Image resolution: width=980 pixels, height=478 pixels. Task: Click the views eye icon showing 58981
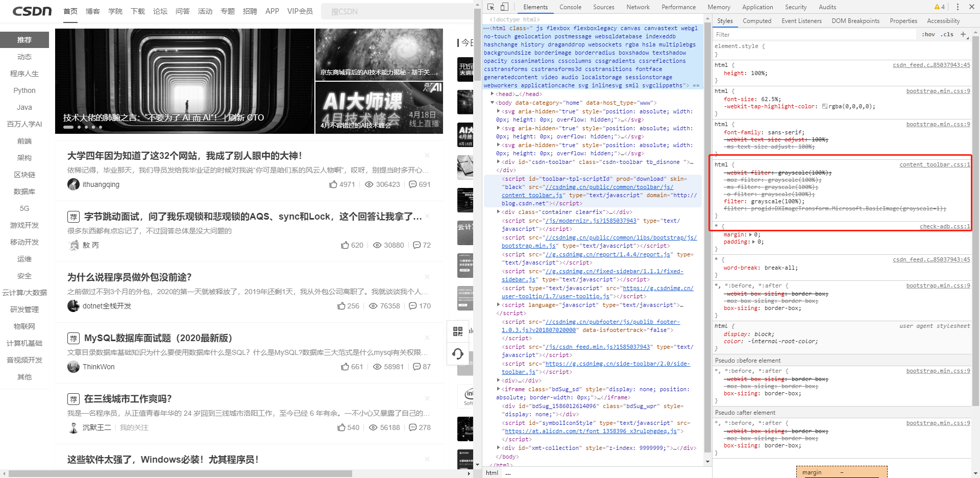tap(377, 367)
